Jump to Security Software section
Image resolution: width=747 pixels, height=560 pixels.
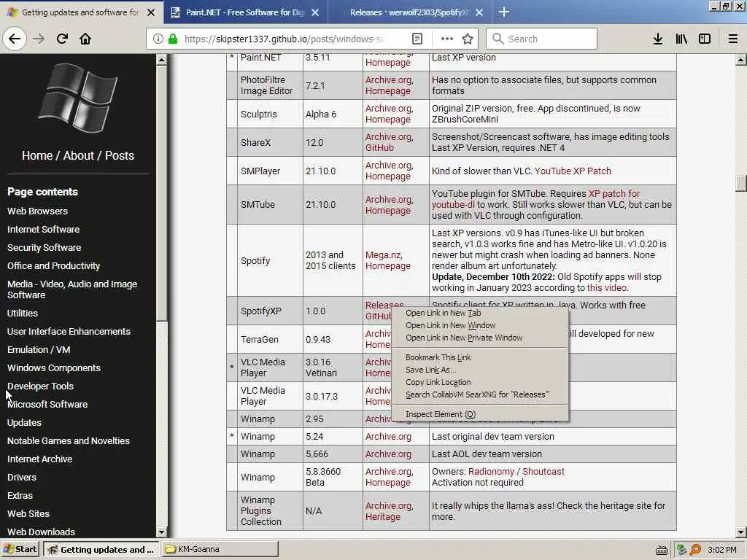tap(44, 248)
